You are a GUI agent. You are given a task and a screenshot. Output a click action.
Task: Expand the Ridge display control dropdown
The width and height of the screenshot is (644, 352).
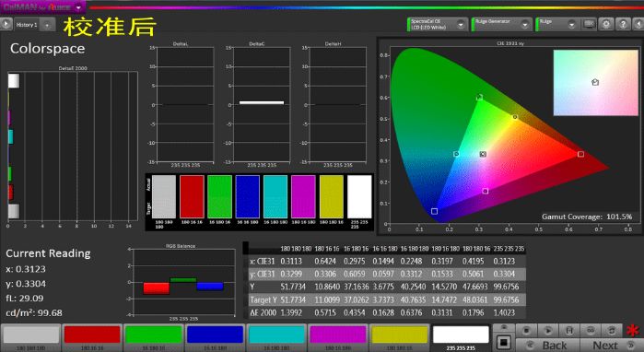(572, 25)
